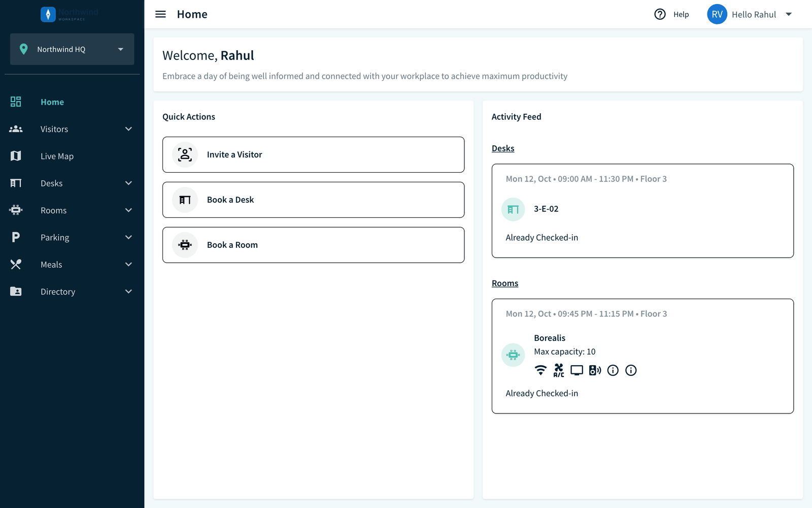Click the teal desk icon beside 3-E-02
The height and width of the screenshot is (508, 812).
(513, 209)
